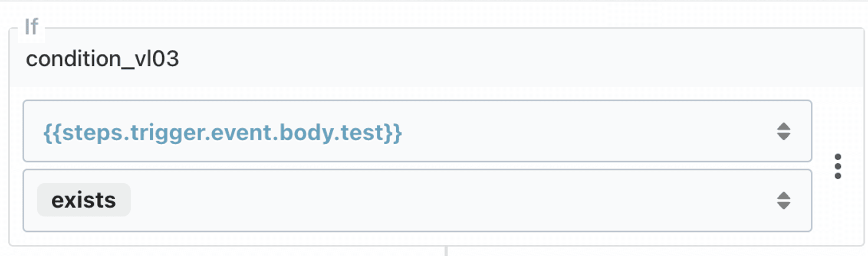Viewport: 868px width, 256px height.
Task: Click the empty area right of exists
Action: coord(451,201)
